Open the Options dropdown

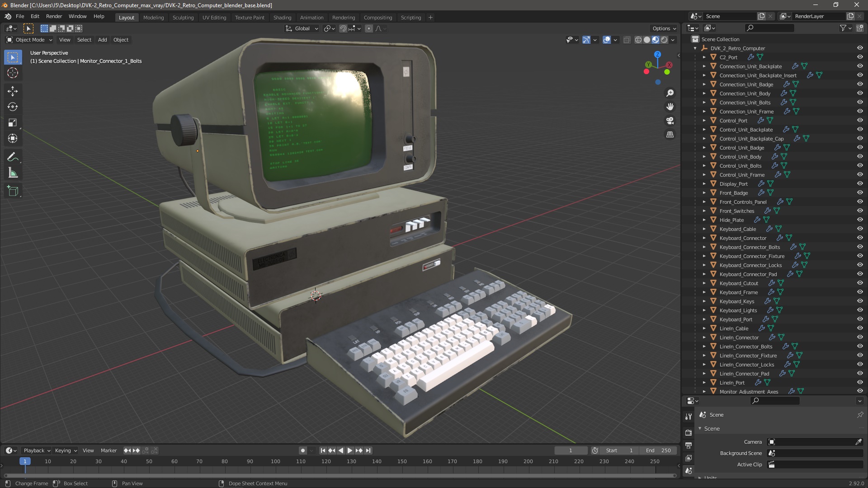point(664,28)
